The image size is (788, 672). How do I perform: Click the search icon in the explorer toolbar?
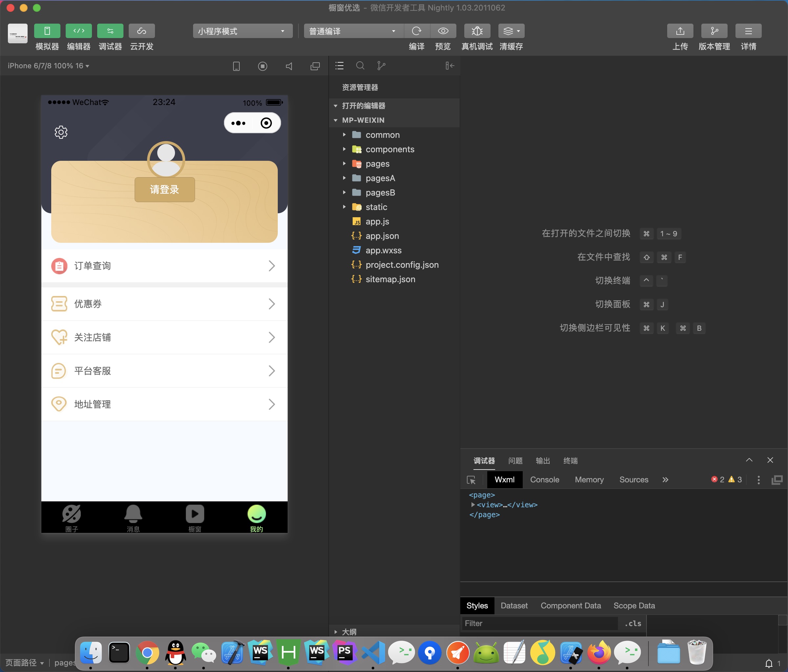click(x=360, y=65)
